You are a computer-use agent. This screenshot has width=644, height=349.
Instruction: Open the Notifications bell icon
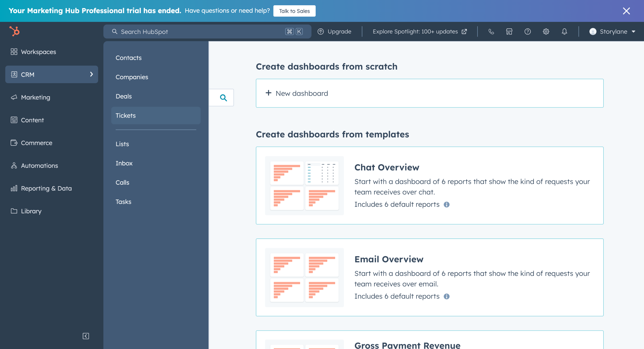(565, 32)
